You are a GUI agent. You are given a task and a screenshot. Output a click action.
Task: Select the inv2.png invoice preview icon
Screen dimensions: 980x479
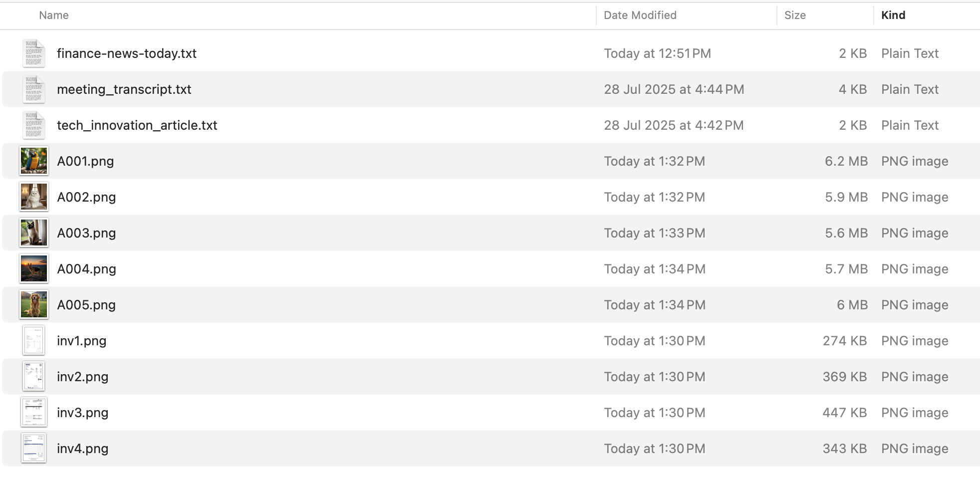[34, 377]
